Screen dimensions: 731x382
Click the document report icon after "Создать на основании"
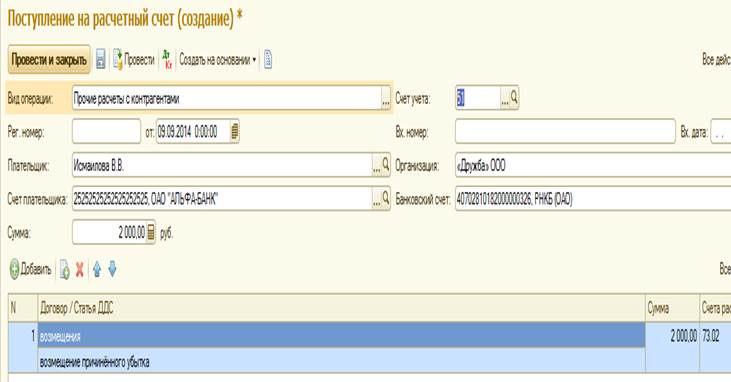pyautogui.click(x=268, y=60)
